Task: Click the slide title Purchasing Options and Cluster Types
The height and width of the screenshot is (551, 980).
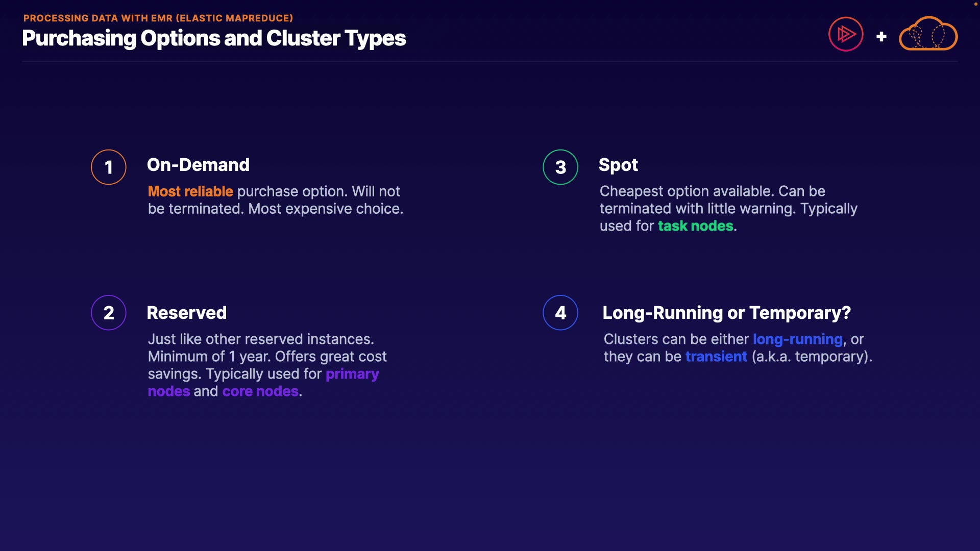Action: point(214,38)
